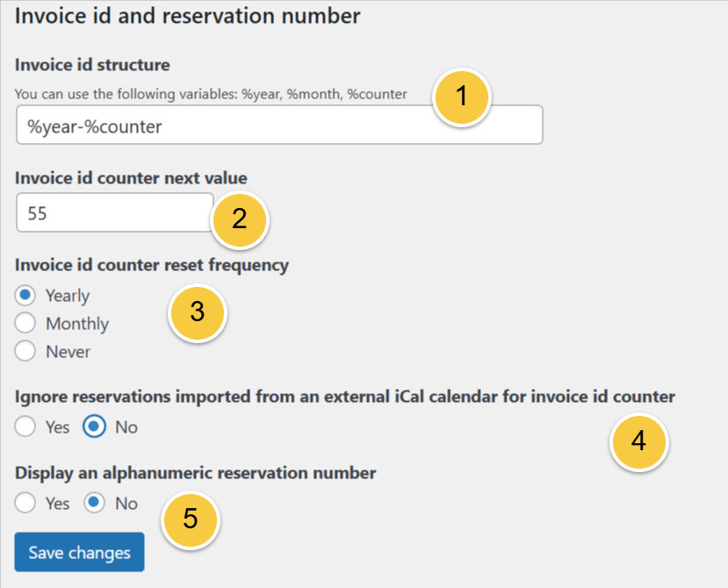Click the yellow number 1 annotation marker

pos(463,97)
